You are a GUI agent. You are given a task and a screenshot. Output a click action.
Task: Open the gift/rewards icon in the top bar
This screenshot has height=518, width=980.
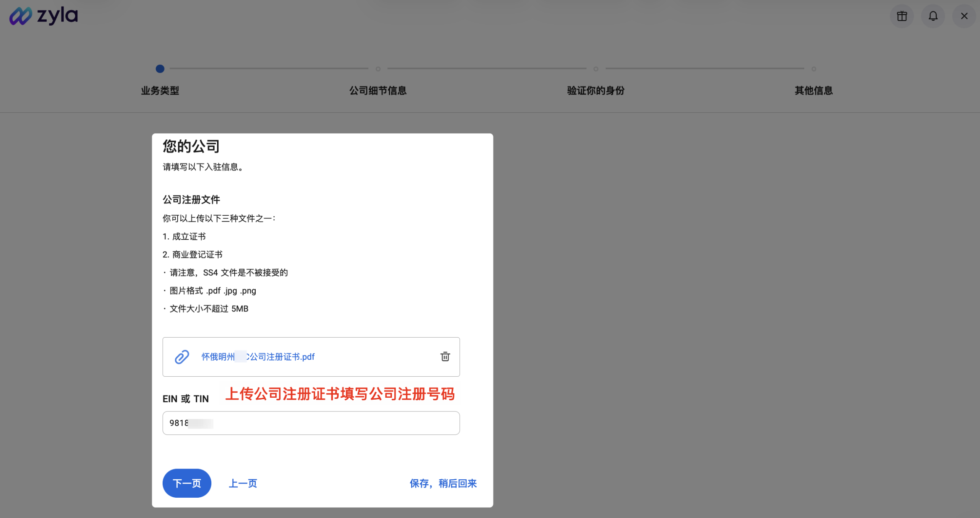pyautogui.click(x=902, y=16)
